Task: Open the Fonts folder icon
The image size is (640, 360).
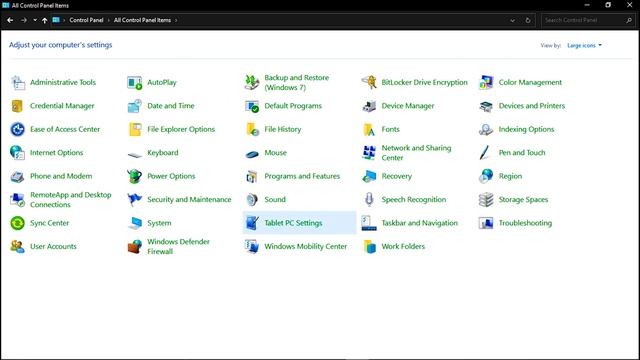Action: tap(369, 129)
